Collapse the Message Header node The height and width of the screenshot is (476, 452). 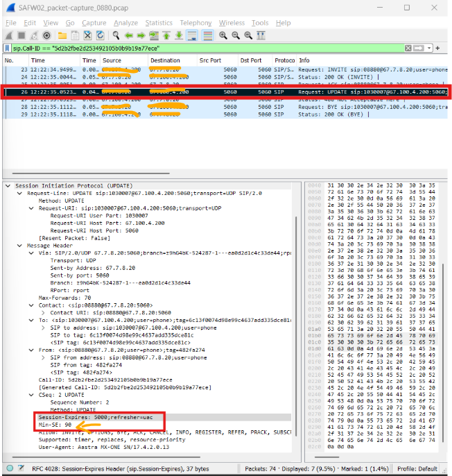point(19,246)
